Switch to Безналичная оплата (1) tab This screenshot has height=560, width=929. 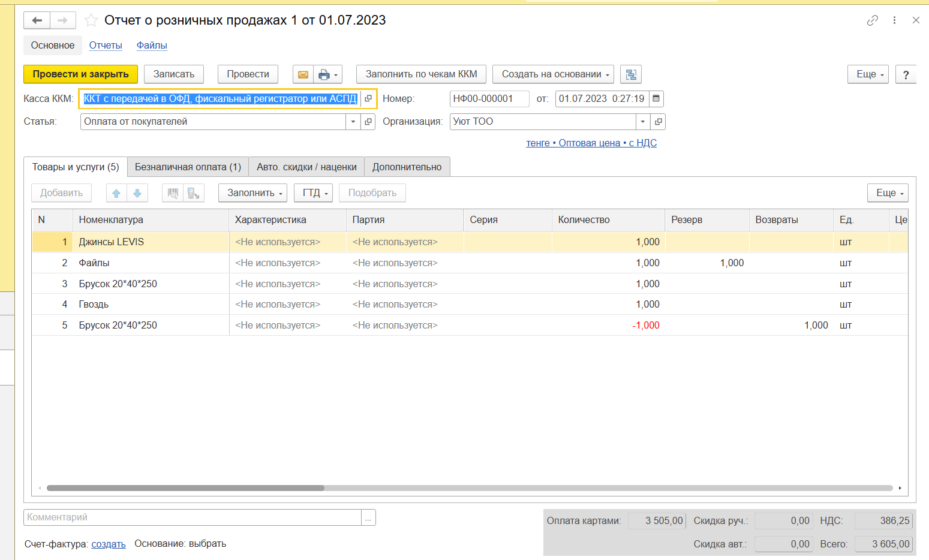coord(188,167)
